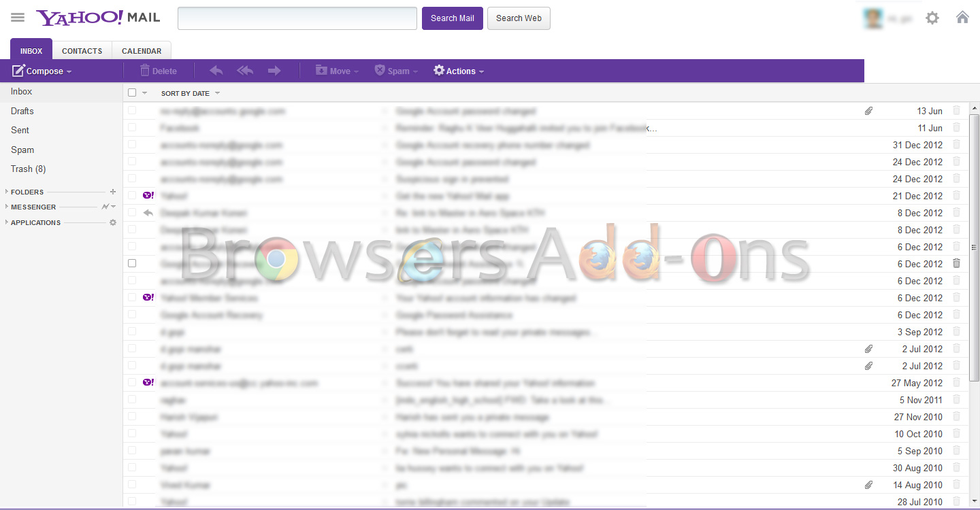Open the arrow next to the select-all checkbox
The width and height of the screenshot is (980, 510).
pyautogui.click(x=144, y=93)
